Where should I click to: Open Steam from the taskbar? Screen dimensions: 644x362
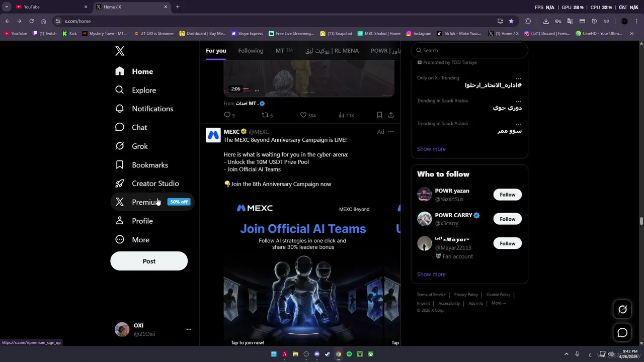pos(328,354)
